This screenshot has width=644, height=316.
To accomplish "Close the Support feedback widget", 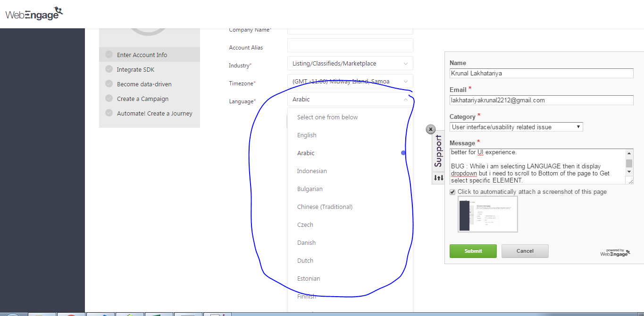I will pyautogui.click(x=430, y=129).
